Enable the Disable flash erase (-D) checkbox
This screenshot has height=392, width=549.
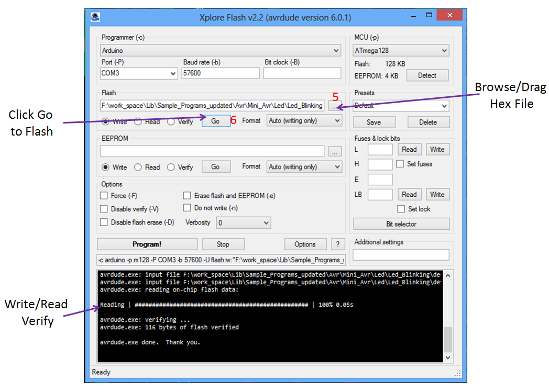(104, 222)
